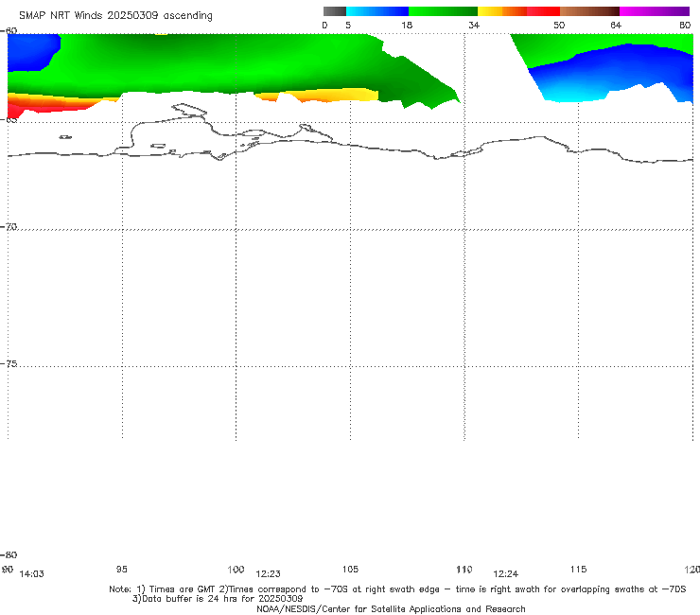Click the 'Note: 1) Times are GMT' line
700x615 pixels.
point(397,589)
